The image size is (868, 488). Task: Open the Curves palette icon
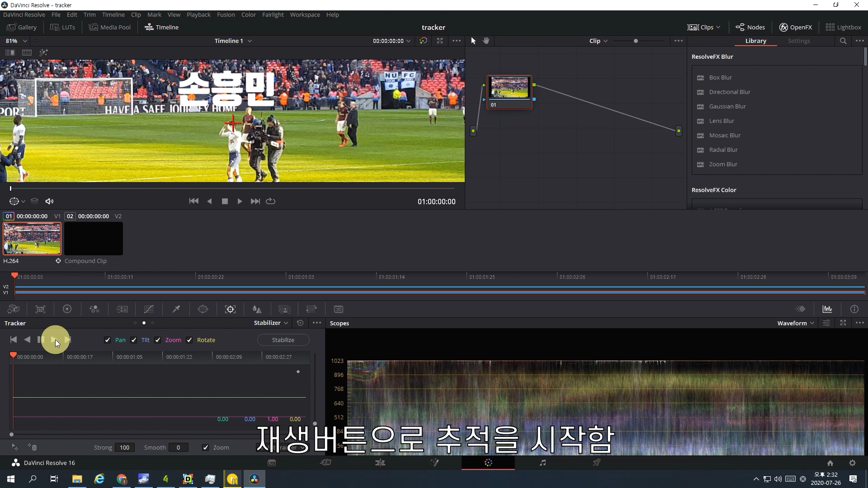[x=149, y=309]
